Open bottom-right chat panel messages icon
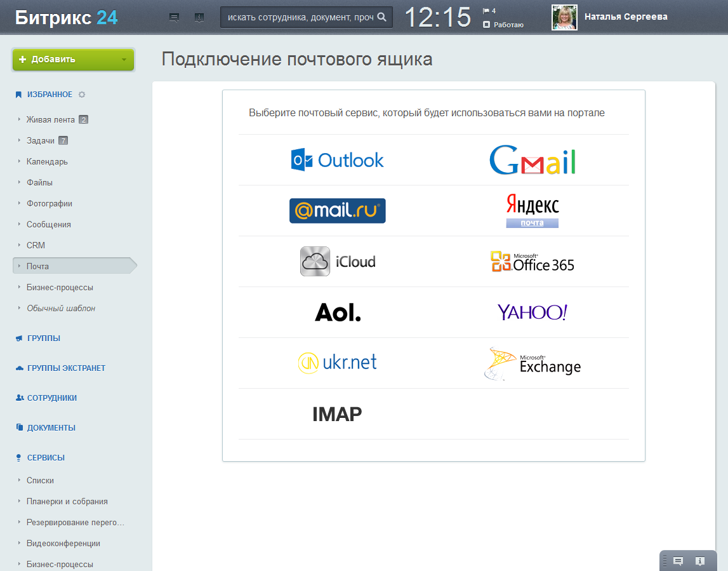 click(678, 561)
